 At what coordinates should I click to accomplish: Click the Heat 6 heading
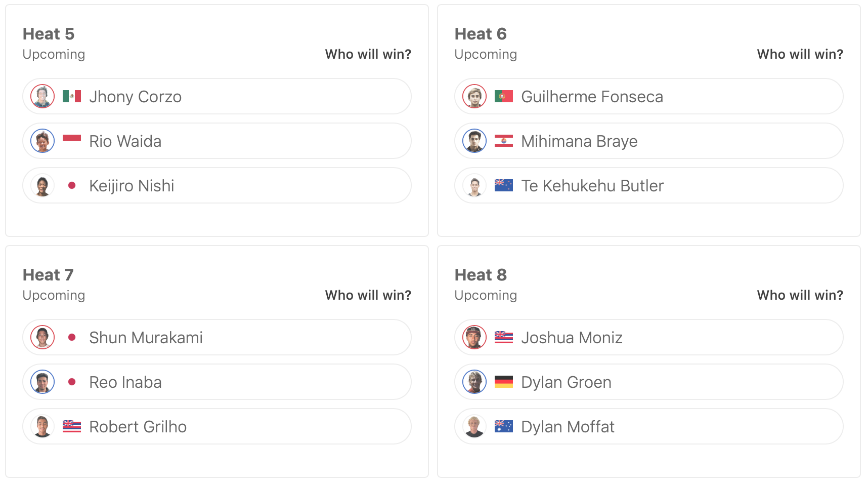click(481, 34)
